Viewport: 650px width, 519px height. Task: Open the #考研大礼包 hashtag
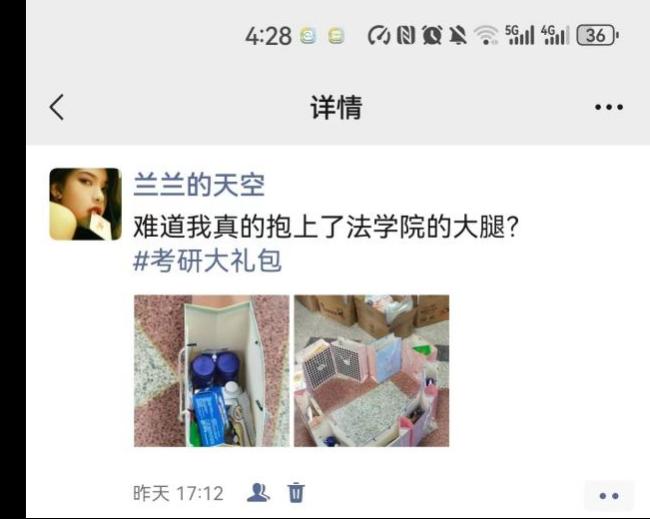(207, 261)
